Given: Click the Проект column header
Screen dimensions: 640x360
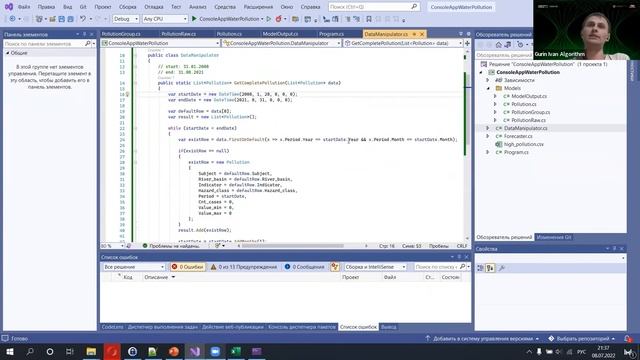Looking at the screenshot, I should point(350,277).
